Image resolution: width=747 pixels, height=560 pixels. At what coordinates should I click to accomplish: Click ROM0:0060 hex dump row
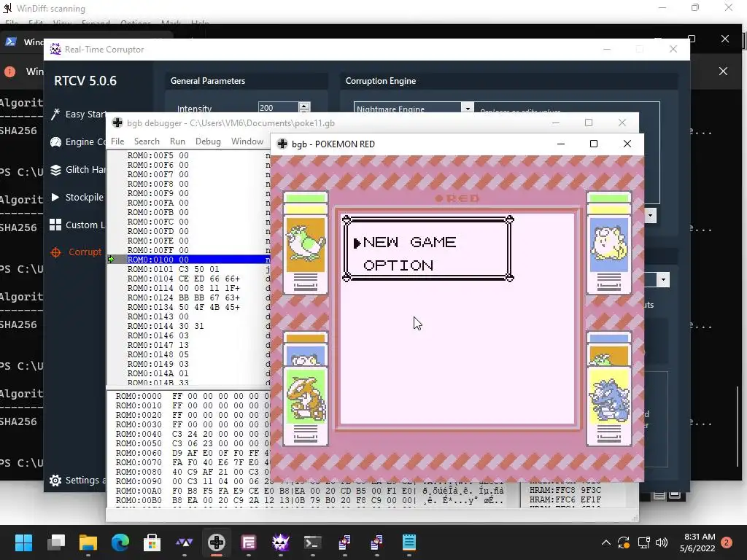coord(189,453)
